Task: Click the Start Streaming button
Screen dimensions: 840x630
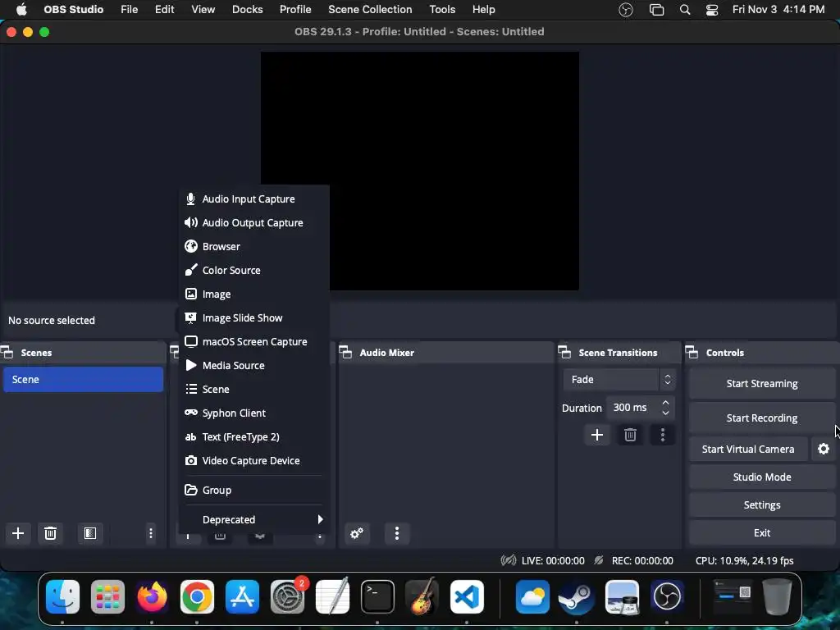Action: click(x=762, y=384)
